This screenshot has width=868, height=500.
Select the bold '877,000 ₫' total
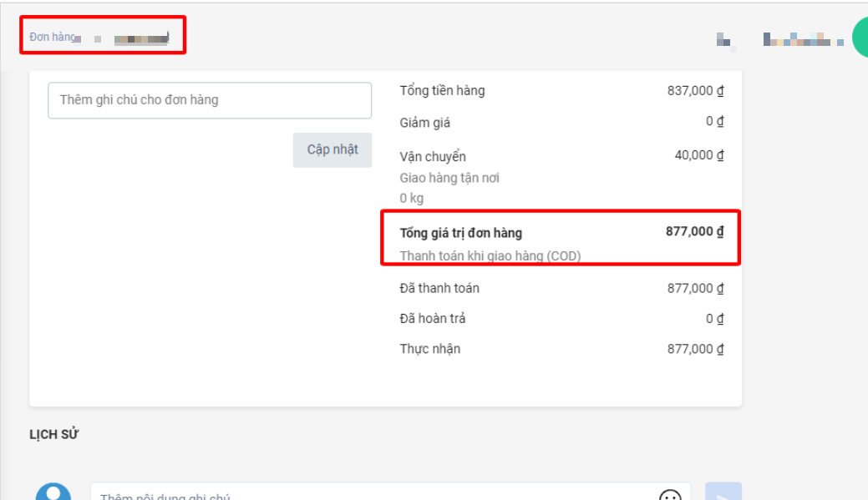(695, 231)
